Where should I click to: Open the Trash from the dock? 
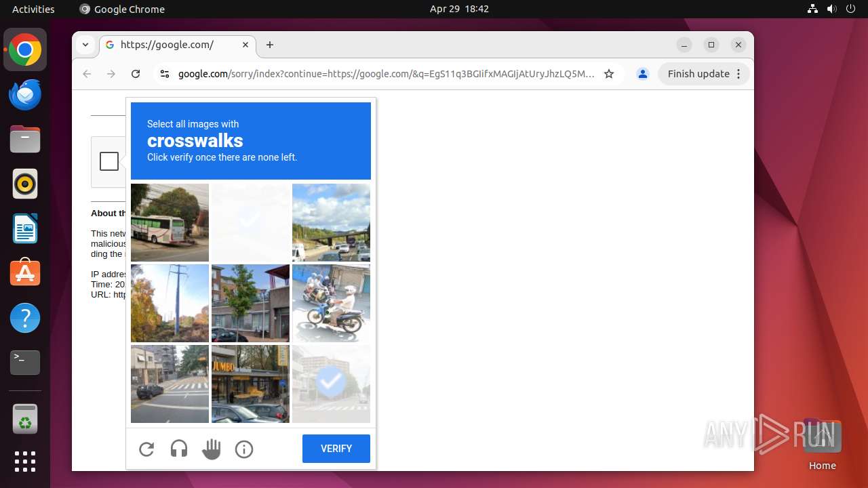point(25,419)
